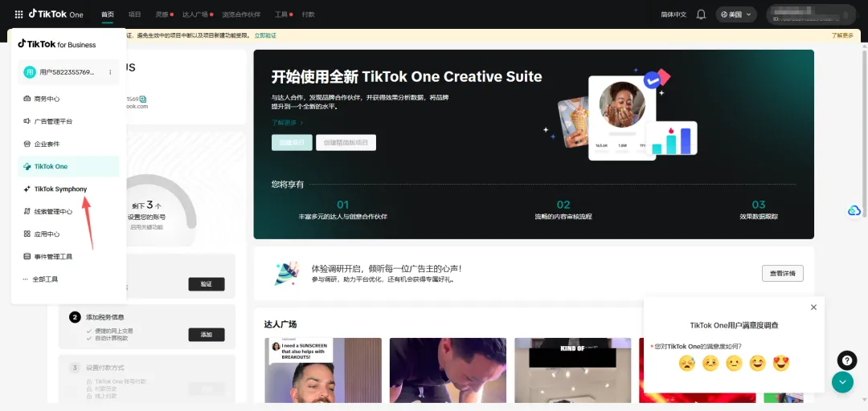Click the 添加 button for tax info

point(207,334)
